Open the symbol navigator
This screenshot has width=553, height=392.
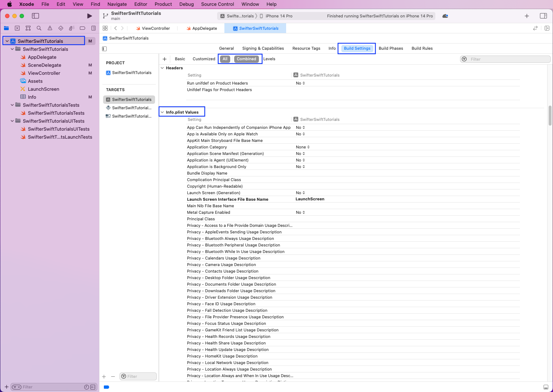click(x=28, y=28)
